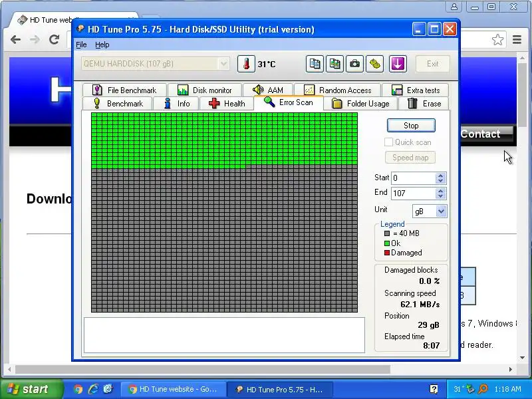Click the scan log text area

(x=224, y=335)
